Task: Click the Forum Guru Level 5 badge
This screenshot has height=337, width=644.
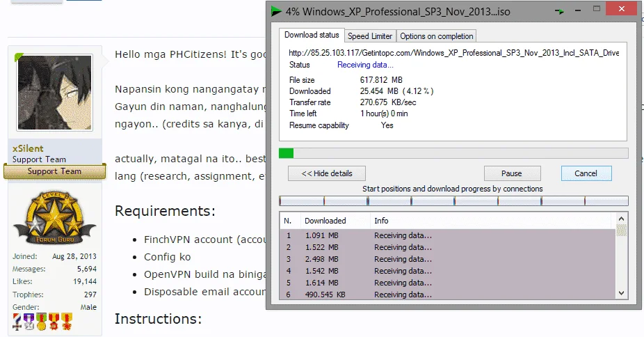Action: 54,218
